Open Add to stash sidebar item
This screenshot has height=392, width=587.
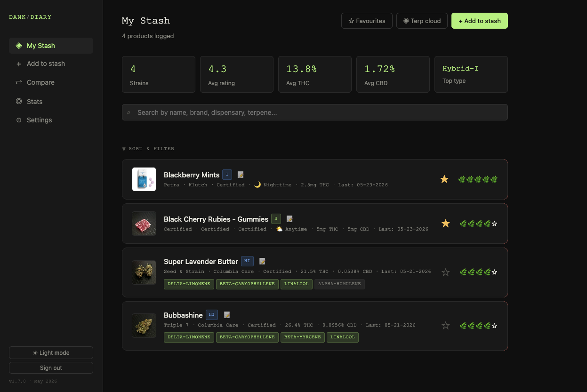51,64
